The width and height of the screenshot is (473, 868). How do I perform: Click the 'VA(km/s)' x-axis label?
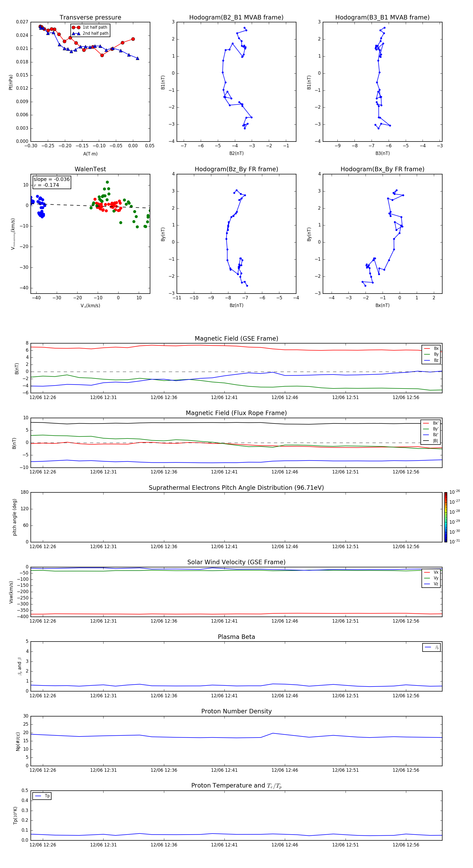point(90,306)
